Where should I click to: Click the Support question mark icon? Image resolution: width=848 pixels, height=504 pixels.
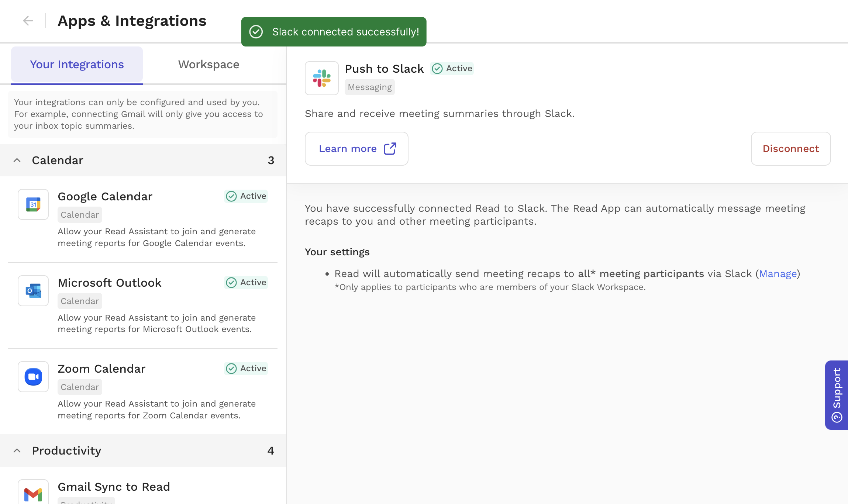(837, 417)
